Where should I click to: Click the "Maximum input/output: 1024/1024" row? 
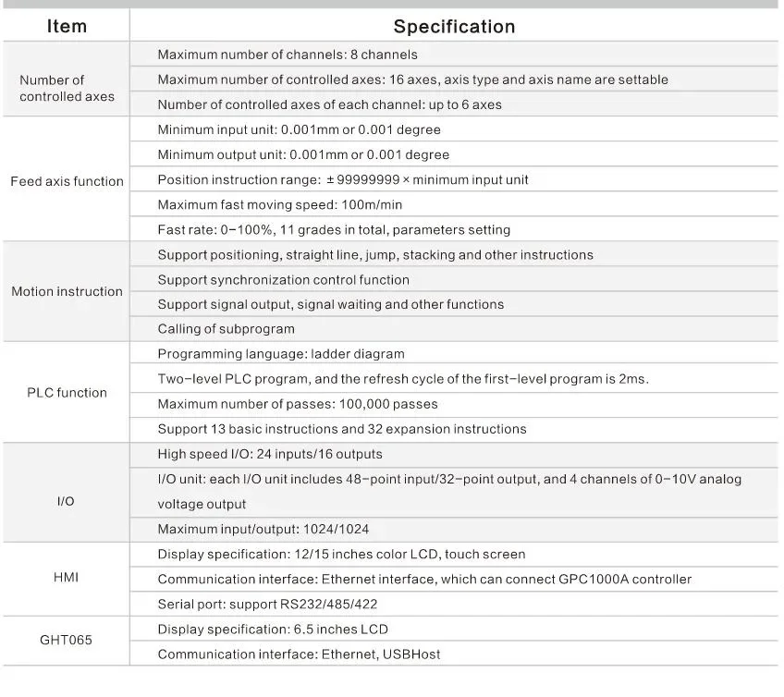[263, 530]
